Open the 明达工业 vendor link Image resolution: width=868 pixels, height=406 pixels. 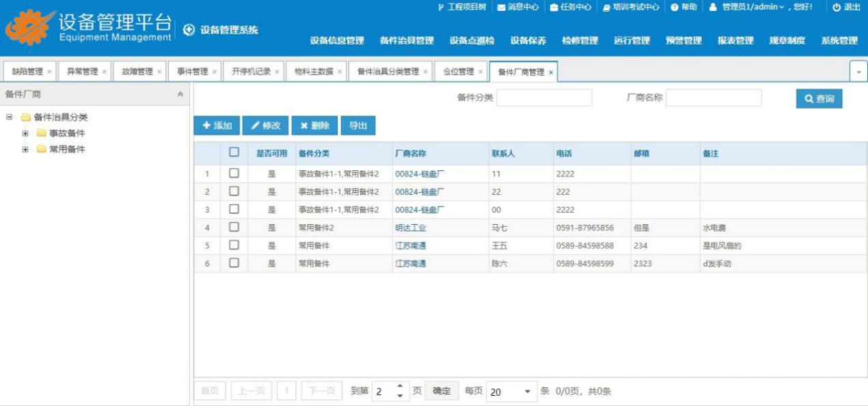tap(410, 228)
